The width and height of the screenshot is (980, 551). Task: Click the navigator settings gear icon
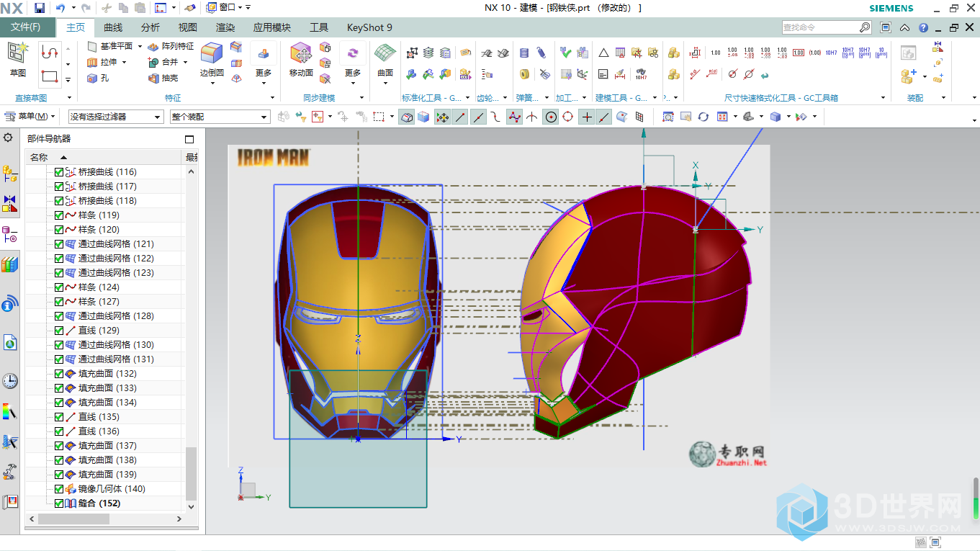click(9, 138)
